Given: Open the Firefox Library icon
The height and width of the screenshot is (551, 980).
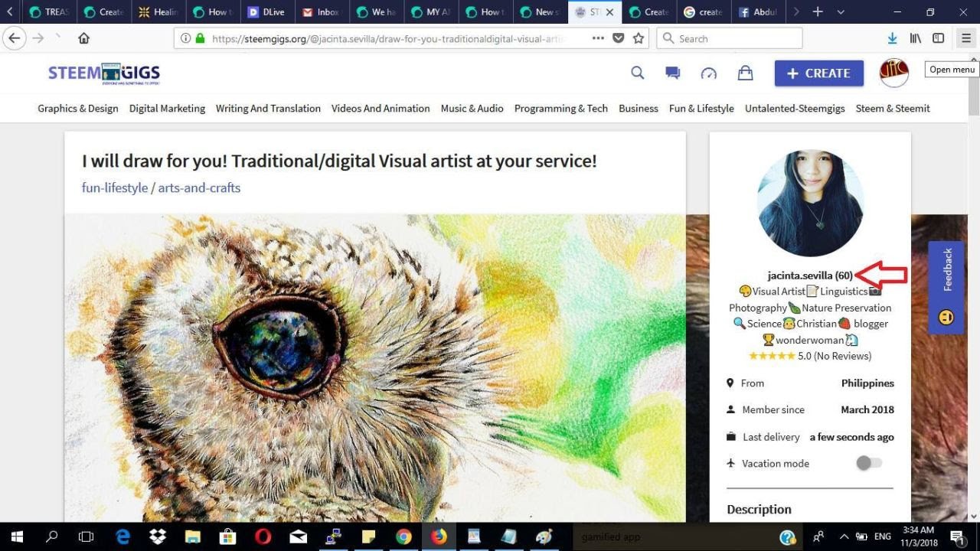Looking at the screenshot, I should tap(915, 38).
